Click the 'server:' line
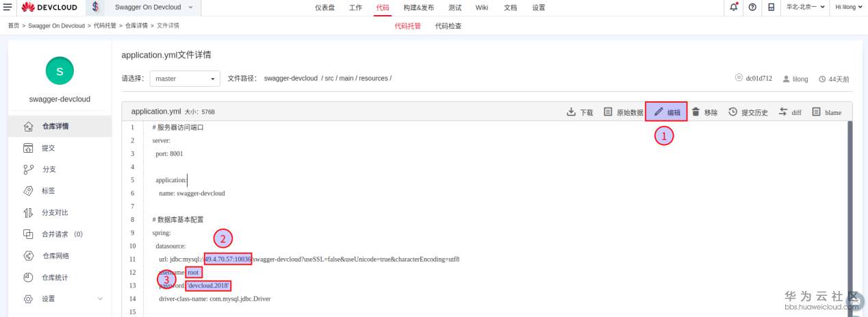Viewport: 868px width, 317px height. [161, 140]
